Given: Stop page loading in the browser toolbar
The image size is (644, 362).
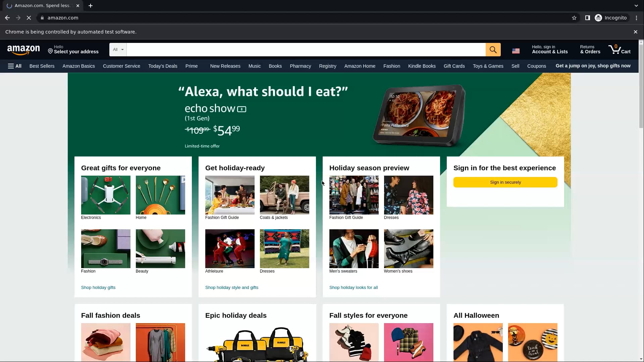Looking at the screenshot, I should coord(29,18).
